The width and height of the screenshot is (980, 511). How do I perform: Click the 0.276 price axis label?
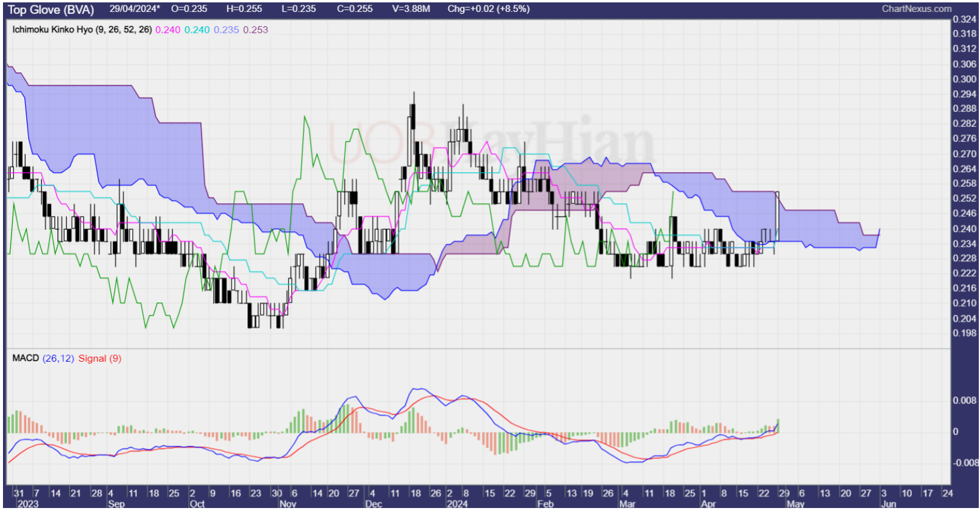(x=964, y=139)
